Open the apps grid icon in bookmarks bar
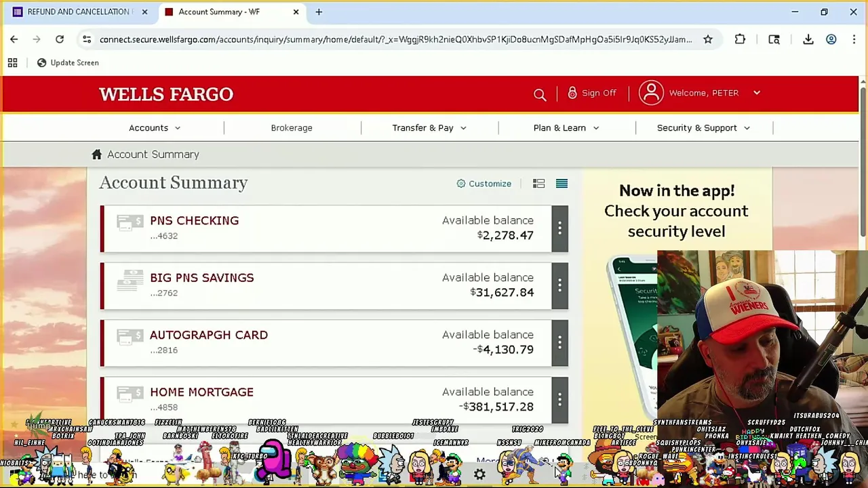The height and width of the screenshot is (488, 868). [12, 62]
